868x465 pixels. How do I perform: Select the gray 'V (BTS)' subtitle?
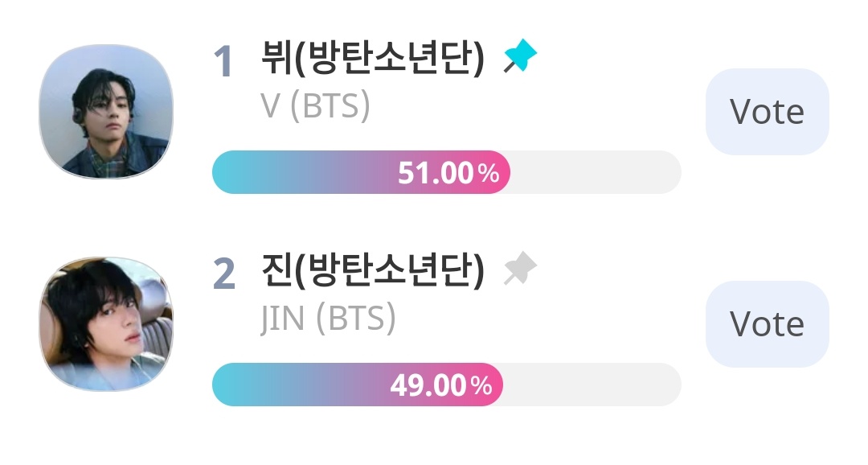pyautogui.click(x=315, y=105)
